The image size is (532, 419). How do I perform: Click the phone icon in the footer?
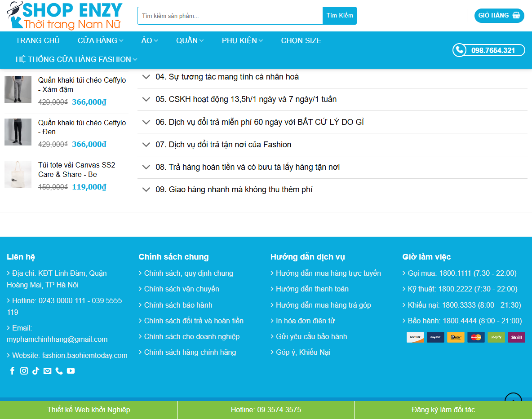point(59,371)
